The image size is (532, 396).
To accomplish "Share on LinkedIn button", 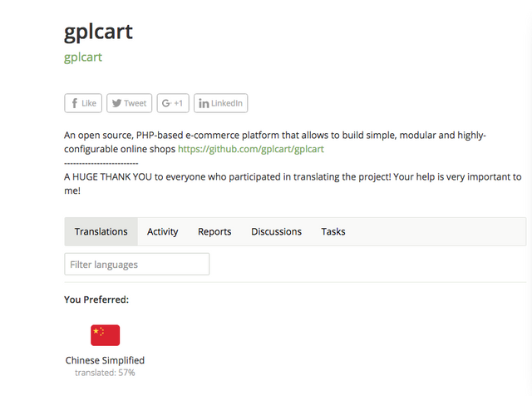I will pos(220,103).
